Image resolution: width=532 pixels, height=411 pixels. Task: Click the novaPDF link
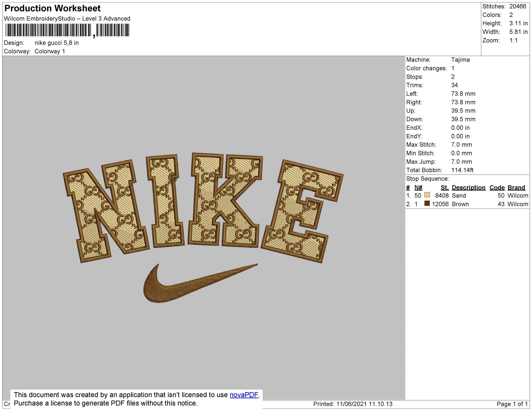coord(244,395)
